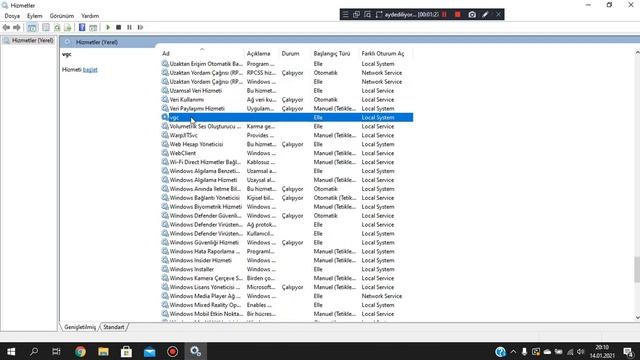Screen dimensions: 640x360
Task: Click the Properties toolbar icon
Action: click(46, 27)
